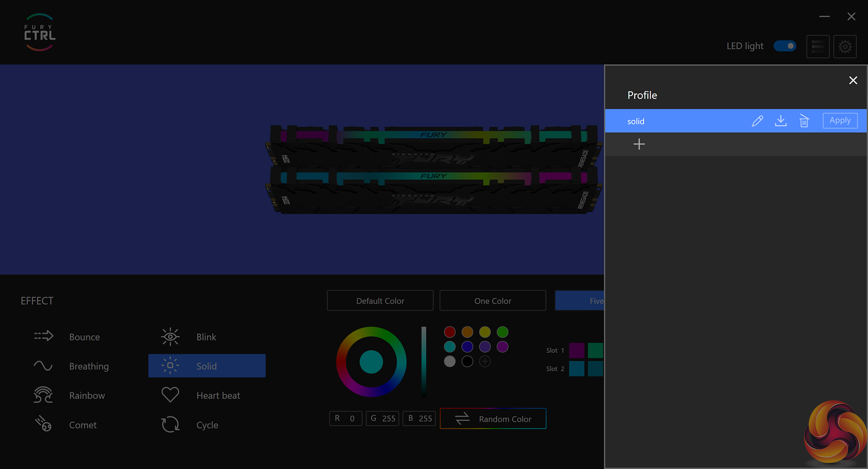This screenshot has height=469, width=868.
Task: Click the Breathing wave icon
Action: pos(43,366)
